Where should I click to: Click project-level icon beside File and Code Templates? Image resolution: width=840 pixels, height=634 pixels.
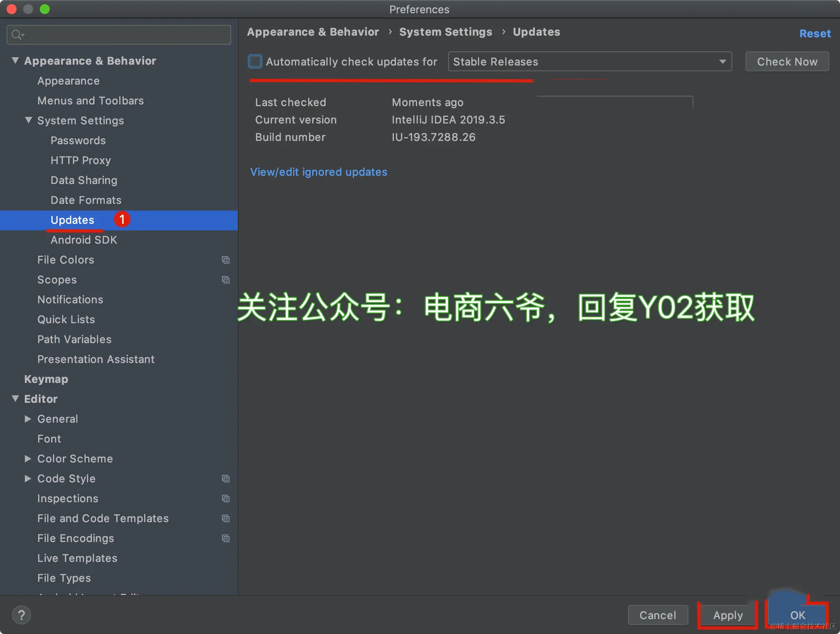coord(226,518)
